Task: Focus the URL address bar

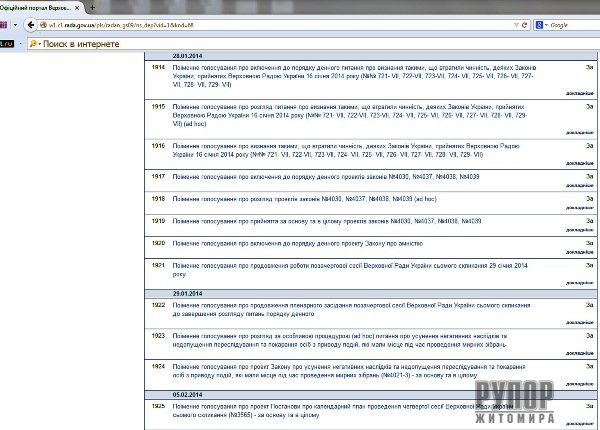Action: pyautogui.click(x=250, y=23)
